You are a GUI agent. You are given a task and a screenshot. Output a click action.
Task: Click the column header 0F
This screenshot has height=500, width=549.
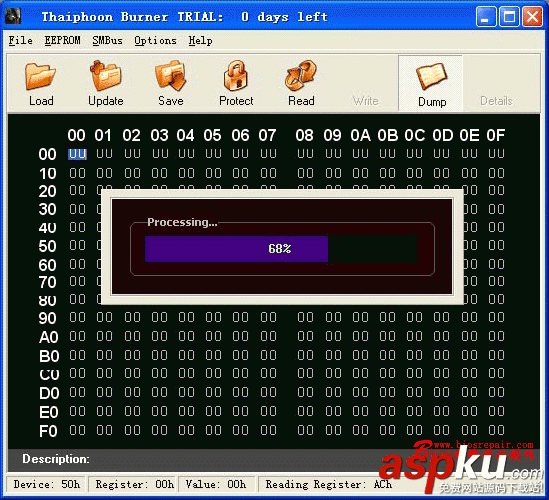click(495, 135)
